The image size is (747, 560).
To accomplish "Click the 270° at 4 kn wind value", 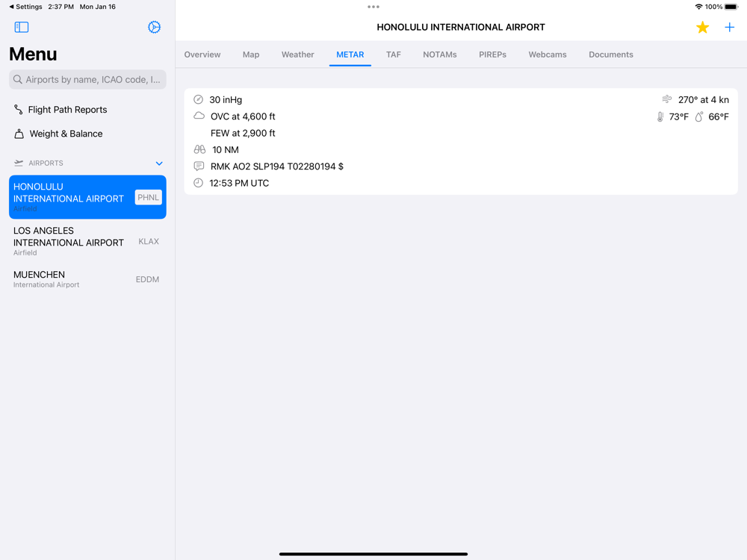I will click(x=704, y=99).
